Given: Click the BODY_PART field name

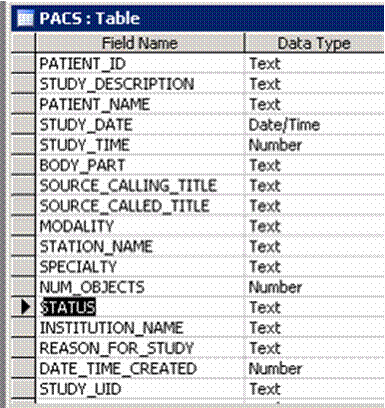Looking at the screenshot, I should pyautogui.click(x=82, y=165).
